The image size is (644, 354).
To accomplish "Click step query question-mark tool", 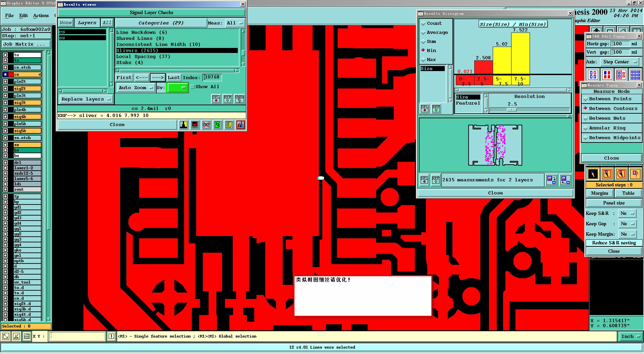I will tap(635, 174).
